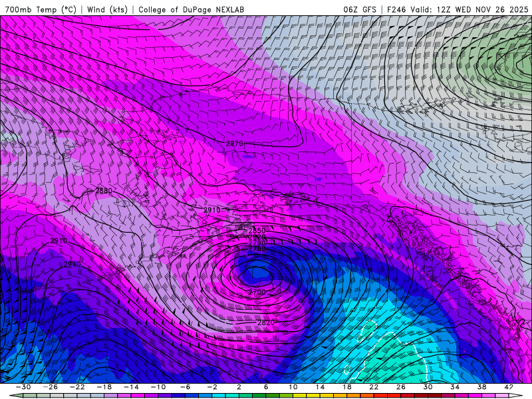532x399 pixels.
Task: Click the -14 value on the temperature scale
Action: (x=131, y=387)
